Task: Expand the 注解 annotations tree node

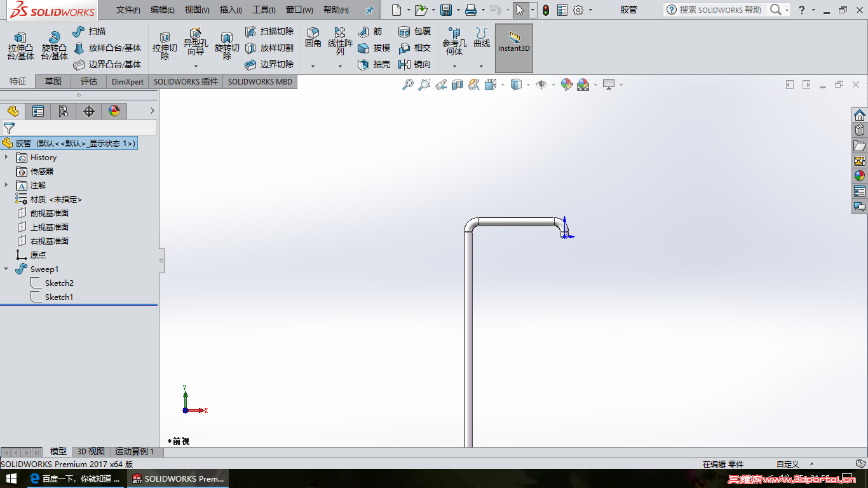Action: (x=6, y=185)
